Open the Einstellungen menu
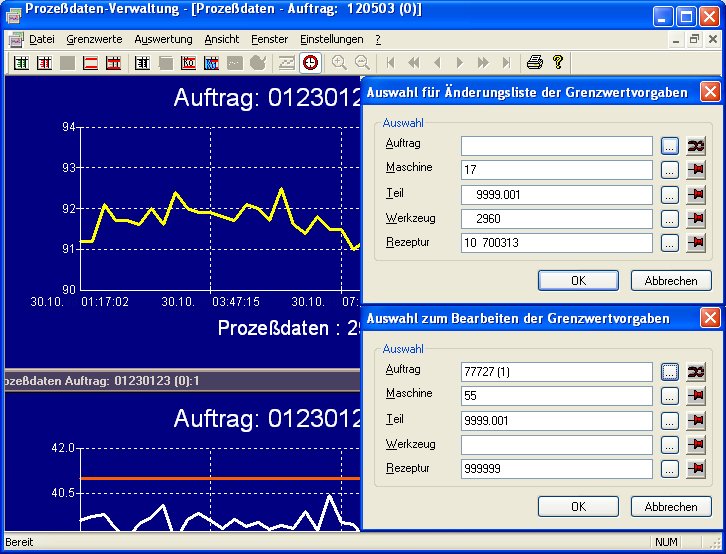726x554 pixels. [332, 40]
